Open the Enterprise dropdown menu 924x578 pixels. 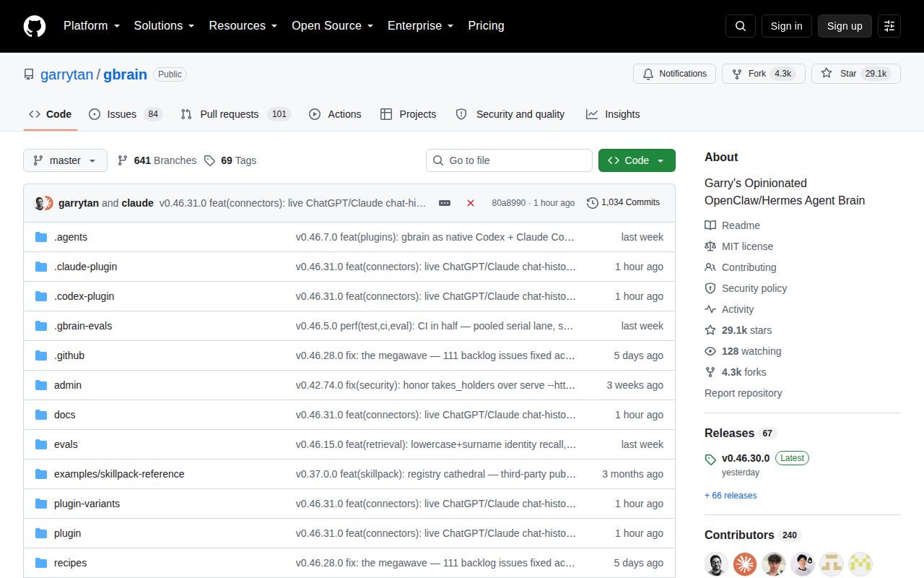[420, 26]
